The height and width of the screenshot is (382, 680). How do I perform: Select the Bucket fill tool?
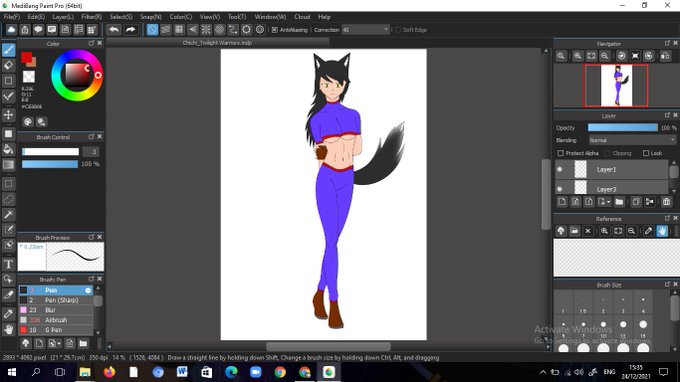click(x=9, y=149)
